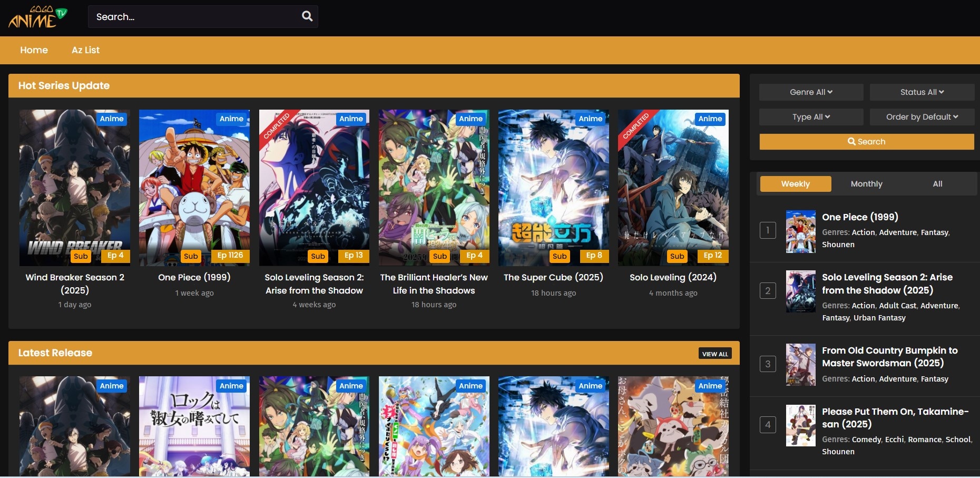Screen dimensions: 980x478
Task: Click the Sub badge on Solo Leveling (2024) poster
Action: click(x=677, y=256)
